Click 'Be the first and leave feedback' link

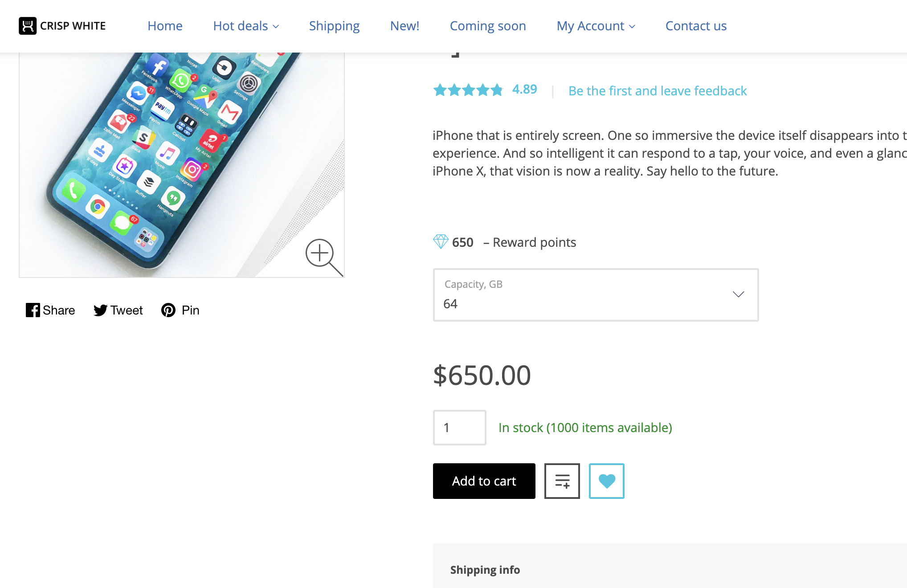coord(658,91)
